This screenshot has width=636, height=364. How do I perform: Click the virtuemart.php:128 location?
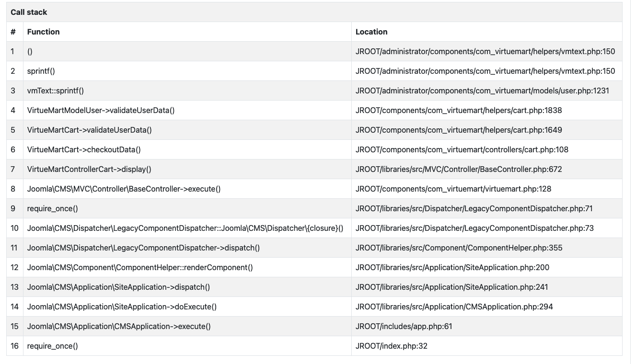point(453,189)
